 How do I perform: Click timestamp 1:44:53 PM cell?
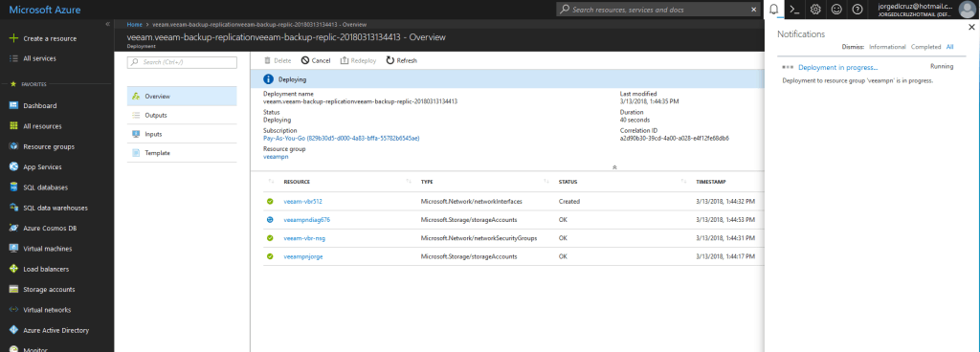[725, 220]
